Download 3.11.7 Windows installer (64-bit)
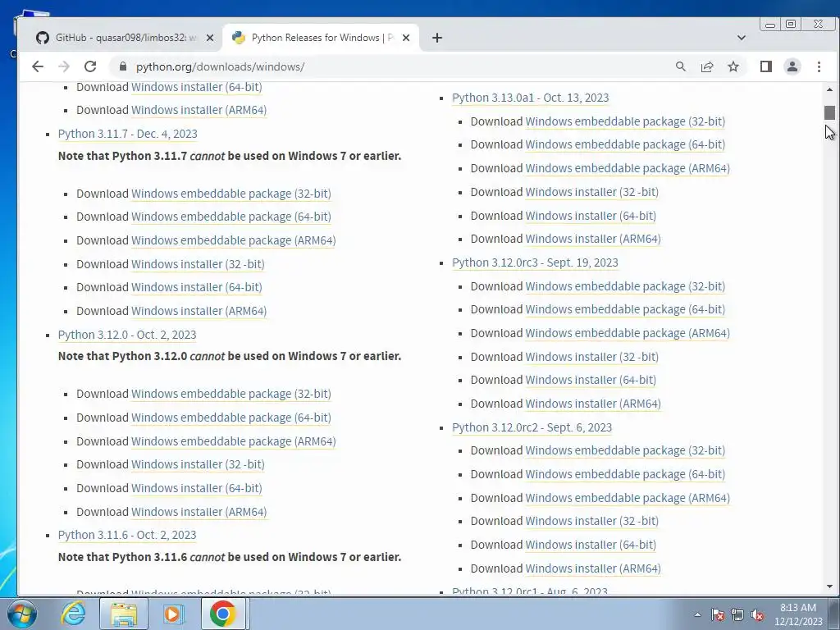 pos(197,287)
